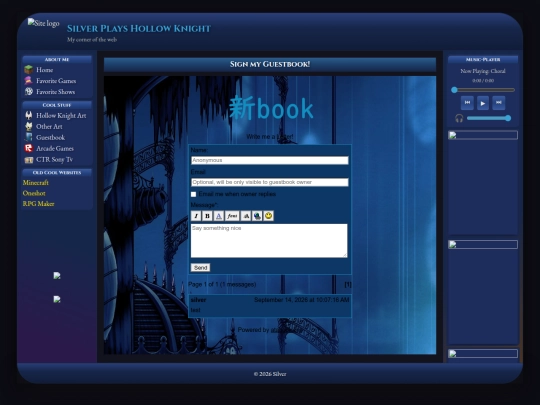Click the Other Art sidebar icon
The width and height of the screenshot is (540, 405).
pyautogui.click(x=29, y=126)
